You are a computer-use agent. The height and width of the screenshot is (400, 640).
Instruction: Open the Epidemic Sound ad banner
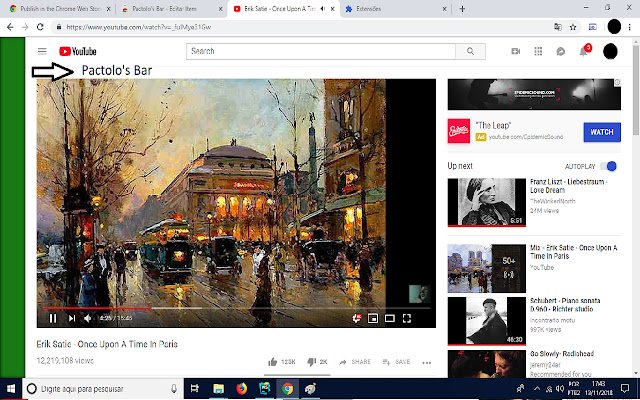534,94
